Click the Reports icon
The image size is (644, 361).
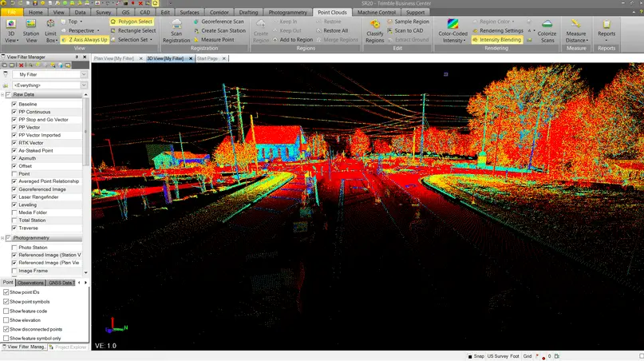coord(606,30)
